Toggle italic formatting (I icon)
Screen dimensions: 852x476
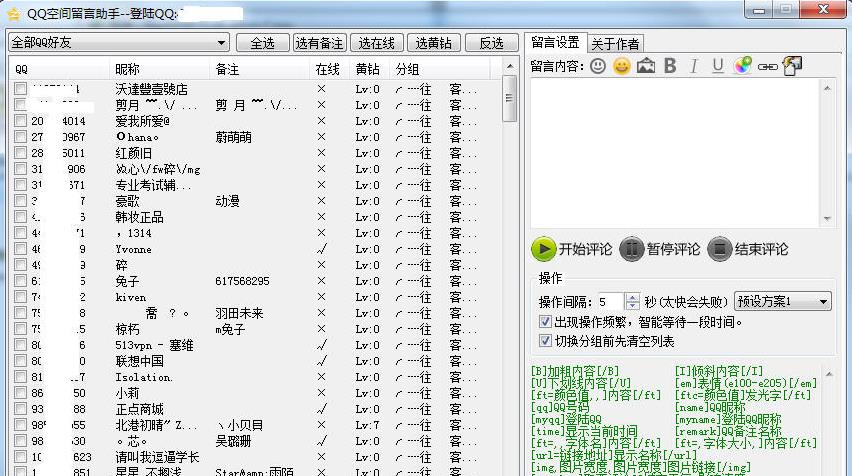[x=694, y=66]
